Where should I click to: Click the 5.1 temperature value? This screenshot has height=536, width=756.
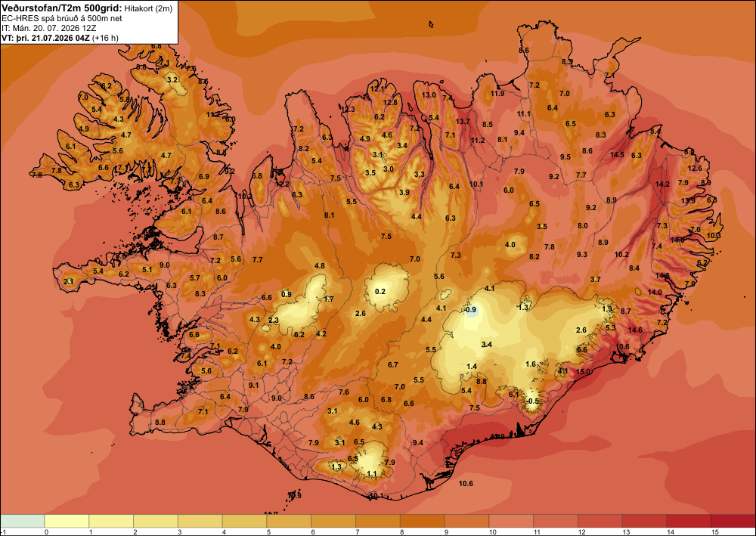(x=147, y=270)
